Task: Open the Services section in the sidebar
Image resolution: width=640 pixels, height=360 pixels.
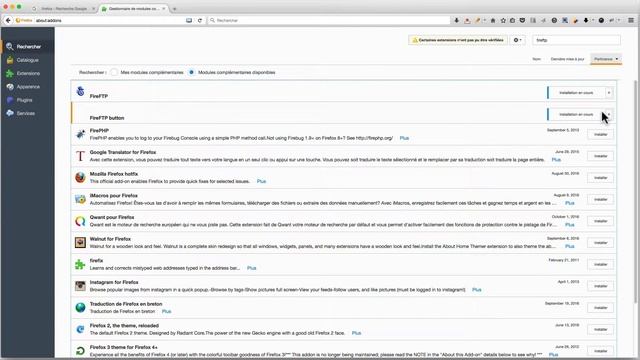Action: click(x=27, y=113)
